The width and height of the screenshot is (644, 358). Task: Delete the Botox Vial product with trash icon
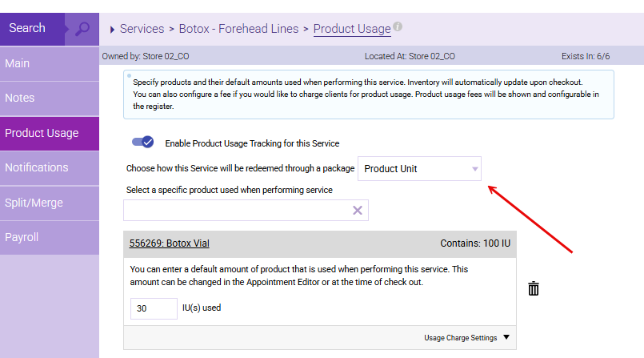point(534,289)
